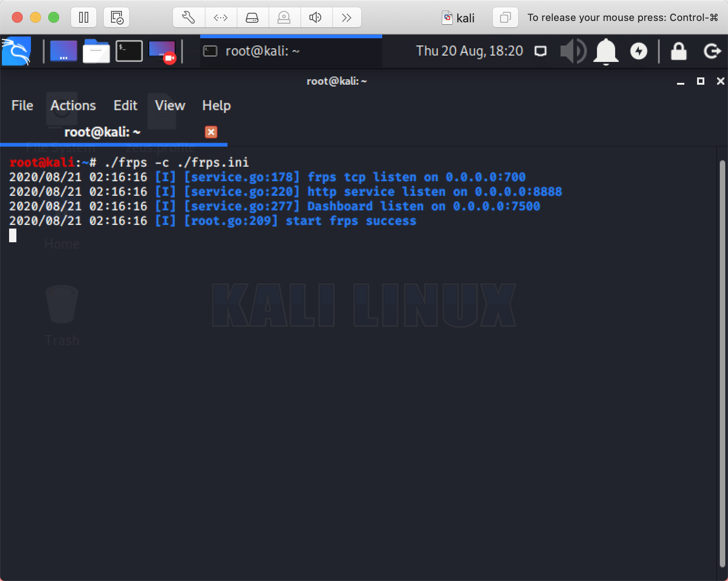
Task: Launch terminal emulator from the panel
Action: coord(129,51)
